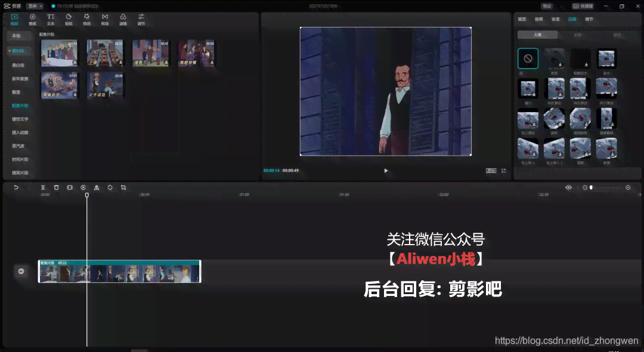644x352 pixels.
Task: Click the Undo arrow in timeline toolbar
Action: point(16,187)
